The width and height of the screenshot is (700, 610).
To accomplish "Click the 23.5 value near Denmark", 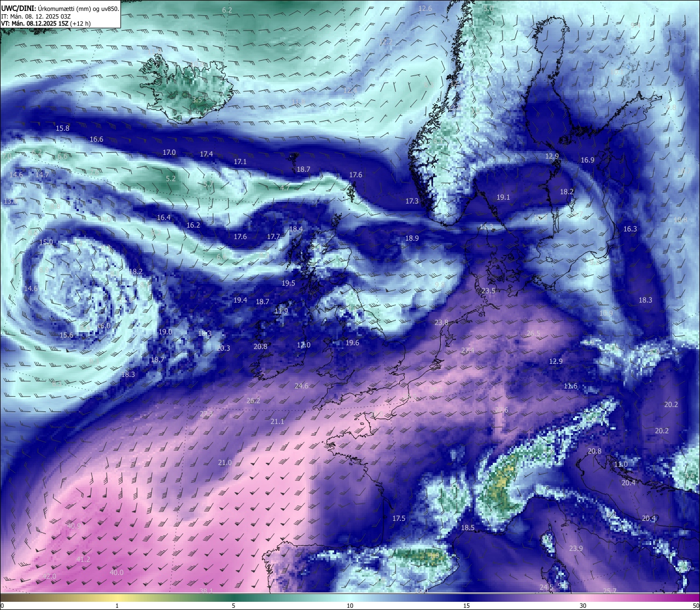I will pos(488,291).
